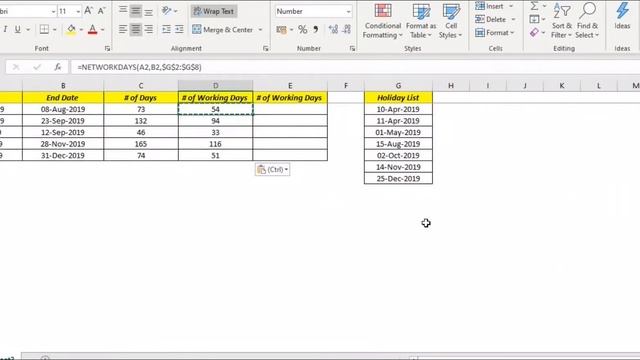Open the Sort & Filter menu

562,21
